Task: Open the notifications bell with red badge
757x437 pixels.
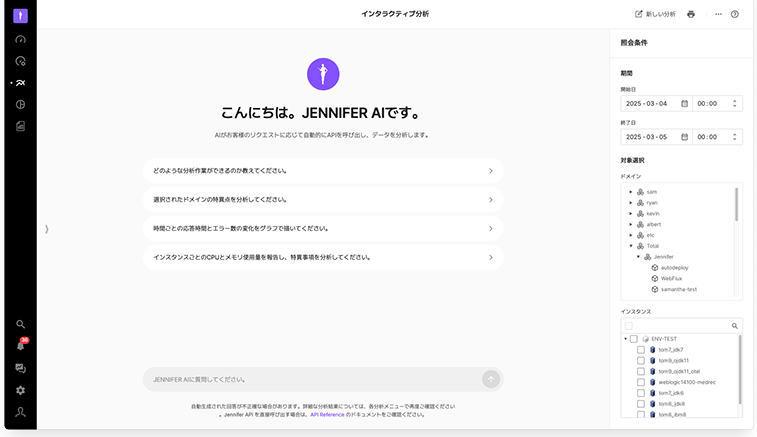Action: click(x=20, y=345)
